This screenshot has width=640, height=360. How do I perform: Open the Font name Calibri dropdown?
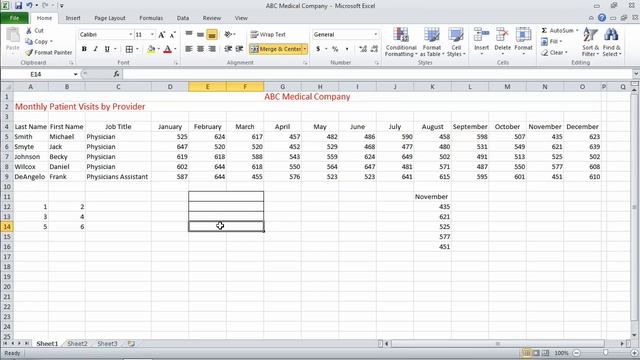click(x=131, y=35)
